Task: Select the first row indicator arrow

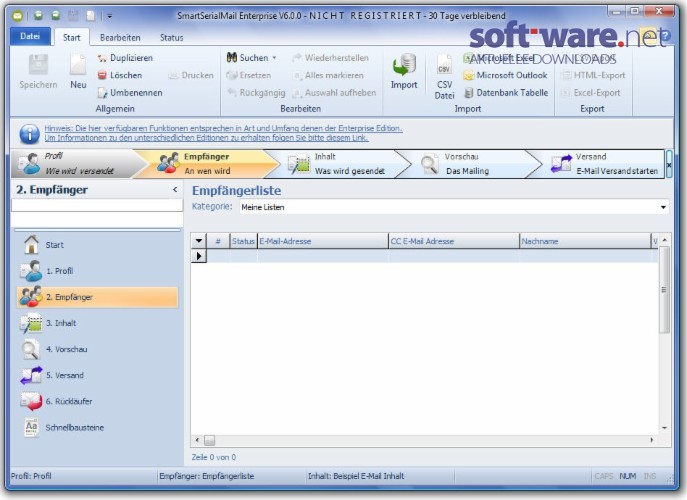Action: pos(198,256)
